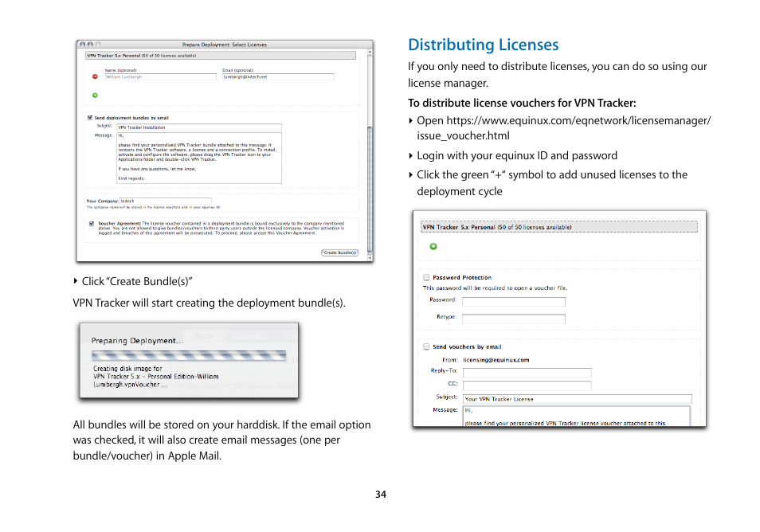This screenshot has width=760, height=532.
Task: Toggle Send deployment bundles by email checkbox
Action: 90,118
